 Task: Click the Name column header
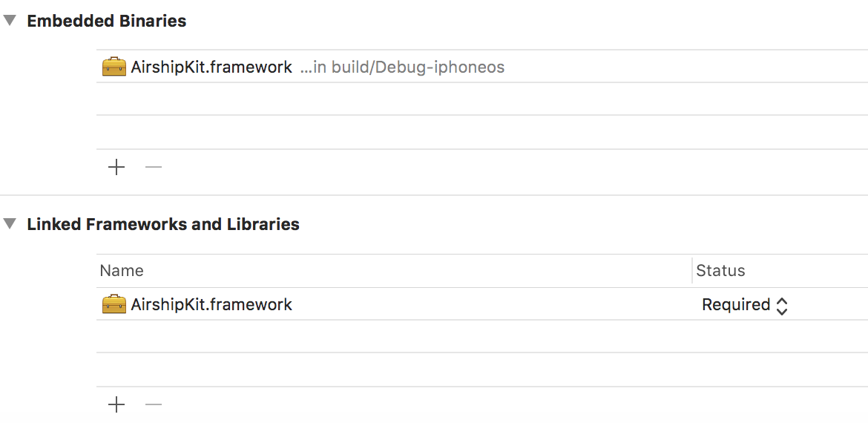(x=122, y=271)
